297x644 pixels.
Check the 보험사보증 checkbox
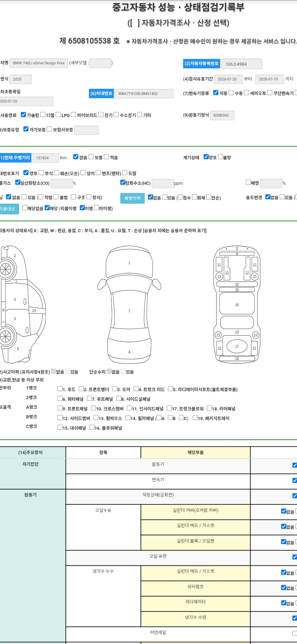pos(49,129)
